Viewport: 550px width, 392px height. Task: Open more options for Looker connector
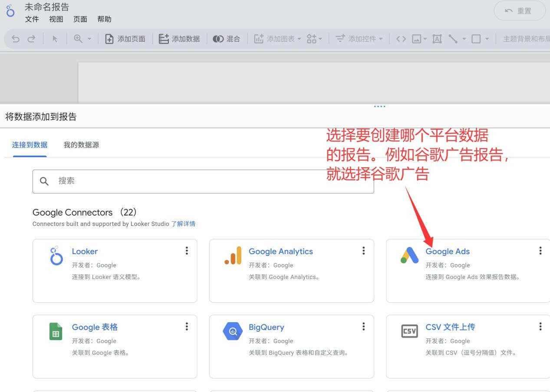(x=187, y=251)
